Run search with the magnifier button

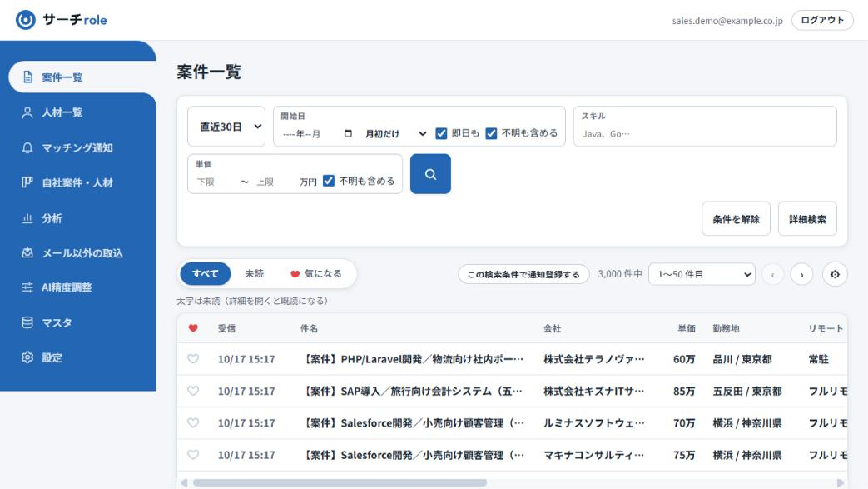click(430, 174)
